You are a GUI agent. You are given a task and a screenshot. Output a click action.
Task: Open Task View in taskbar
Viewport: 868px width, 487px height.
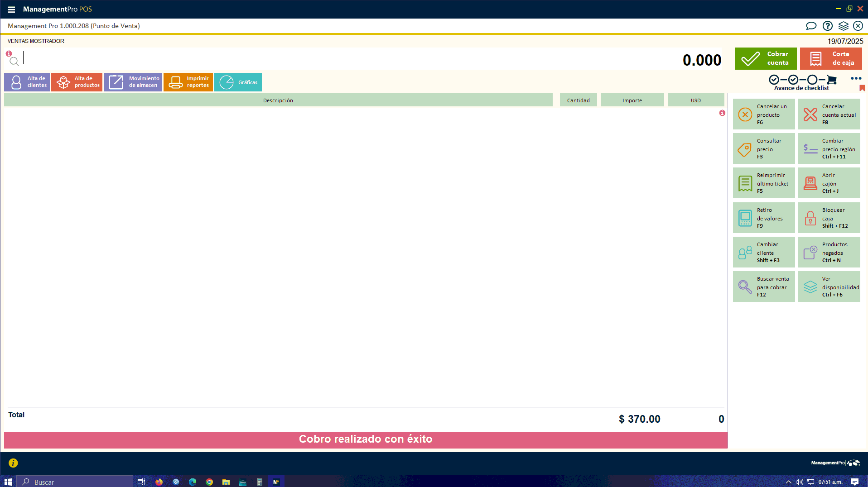click(141, 482)
